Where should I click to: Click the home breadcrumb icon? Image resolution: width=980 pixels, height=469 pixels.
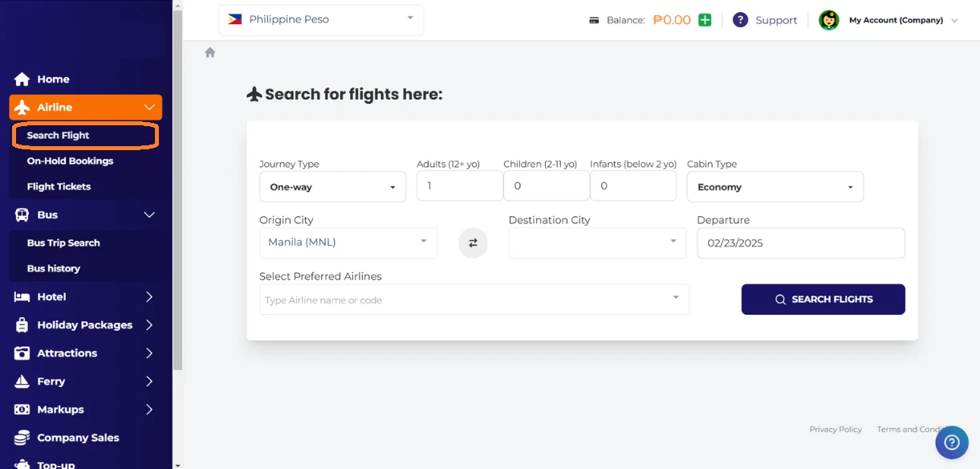(x=210, y=52)
